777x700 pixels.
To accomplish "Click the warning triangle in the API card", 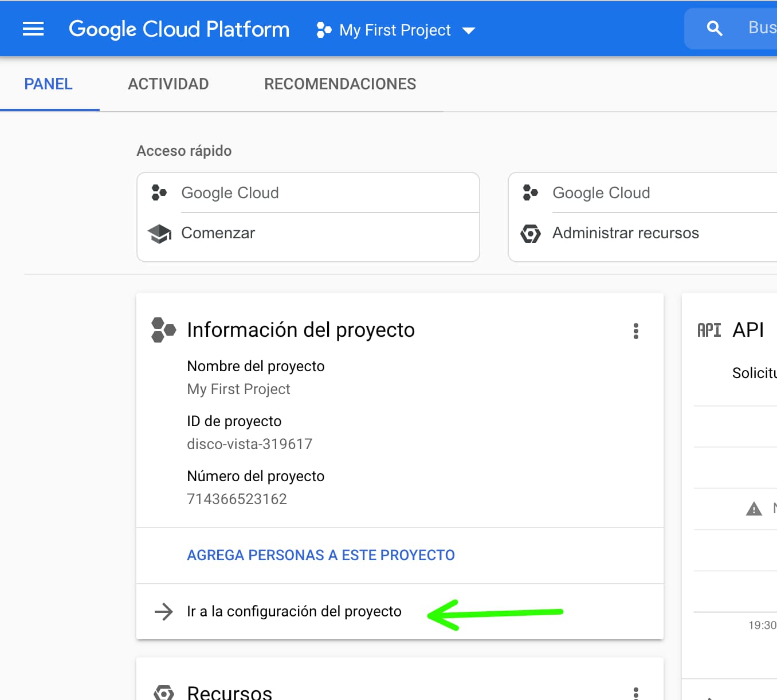I will point(754,509).
